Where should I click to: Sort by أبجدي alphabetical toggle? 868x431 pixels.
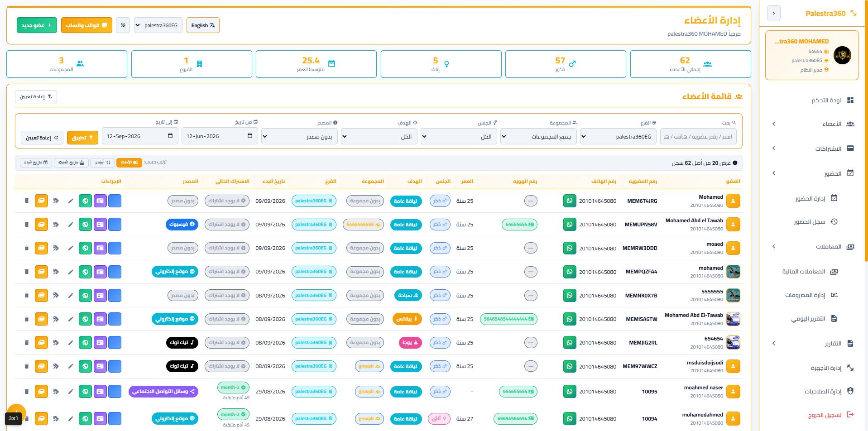[x=102, y=162]
